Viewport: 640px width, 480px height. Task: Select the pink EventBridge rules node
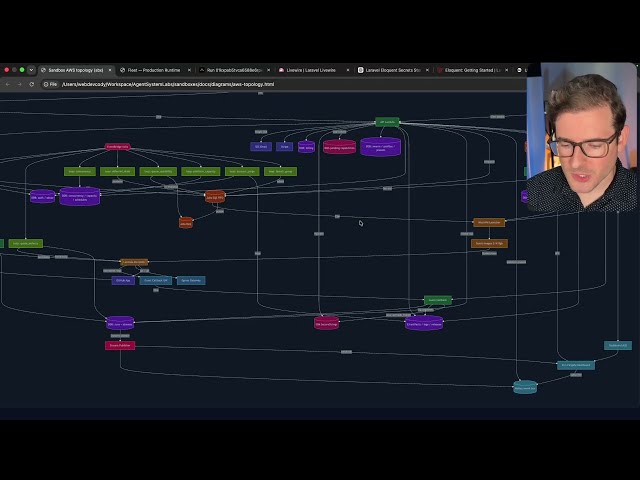[x=118, y=147]
